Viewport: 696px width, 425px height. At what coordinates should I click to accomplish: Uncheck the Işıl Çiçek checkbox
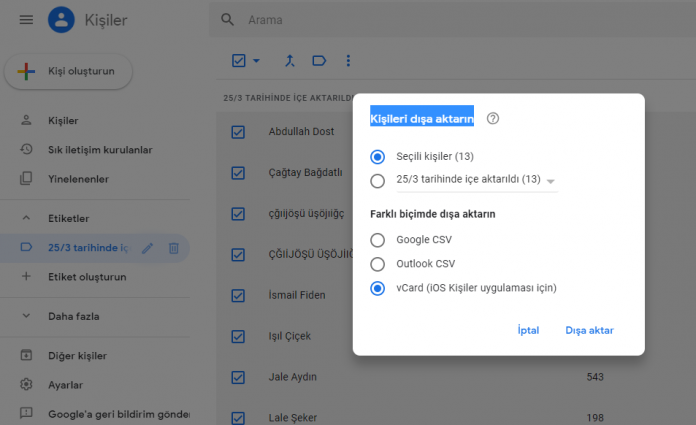238,336
